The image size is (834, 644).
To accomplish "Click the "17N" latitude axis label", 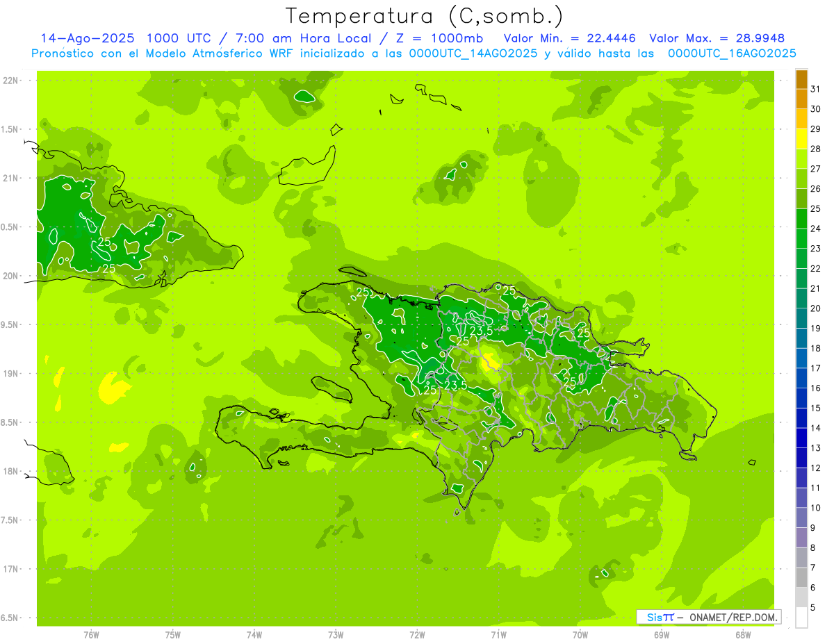I will coord(11,569).
